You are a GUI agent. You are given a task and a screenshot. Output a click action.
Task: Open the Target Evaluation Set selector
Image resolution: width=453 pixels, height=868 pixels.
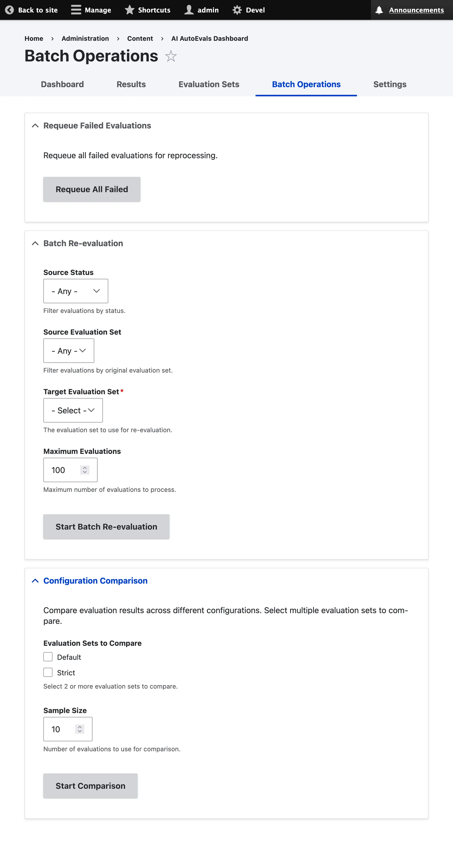(x=73, y=410)
